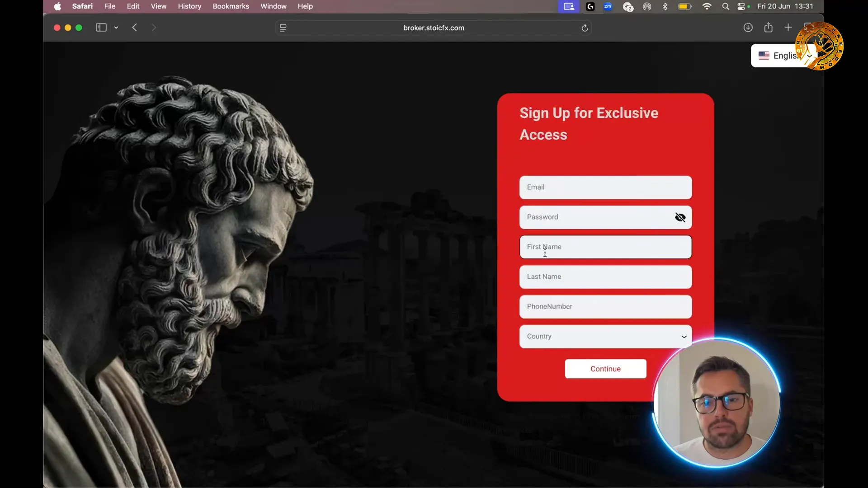Click the Password field
The height and width of the screenshot is (488, 868).
point(605,217)
